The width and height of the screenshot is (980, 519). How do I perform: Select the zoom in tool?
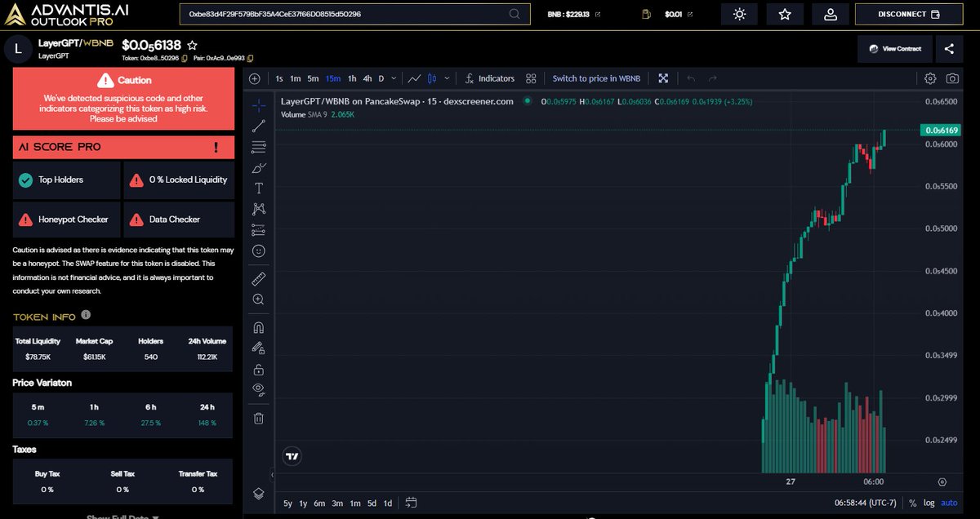(258, 299)
